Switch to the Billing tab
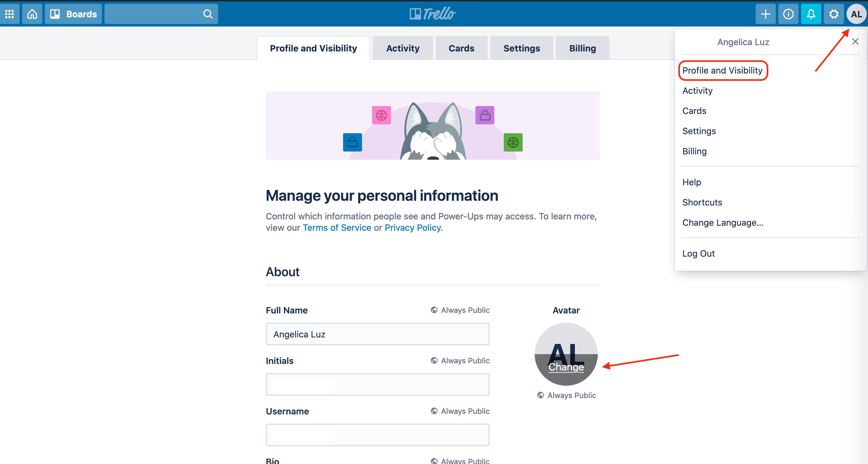The width and height of the screenshot is (868, 464). tap(582, 48)
